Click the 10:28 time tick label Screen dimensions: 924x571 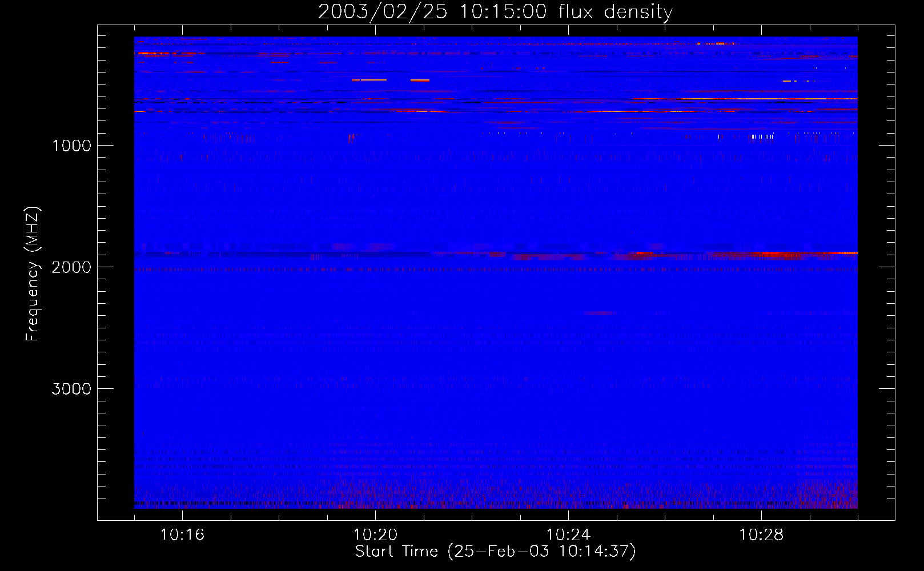[x=761, y=535]
